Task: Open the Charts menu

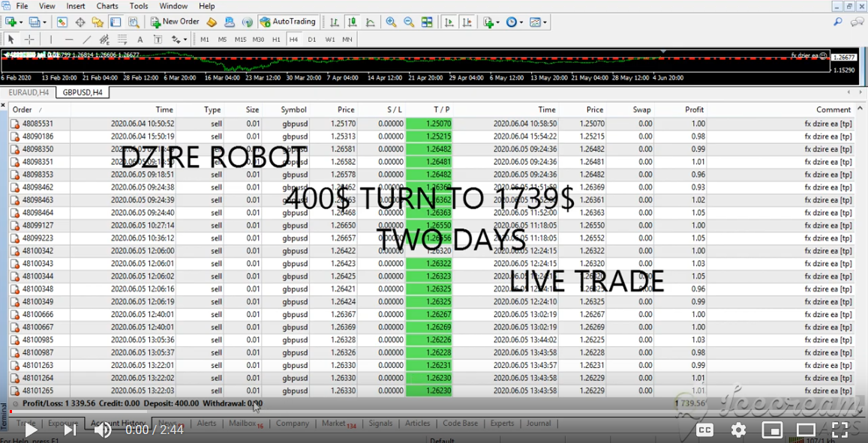Action: (107, 6)
